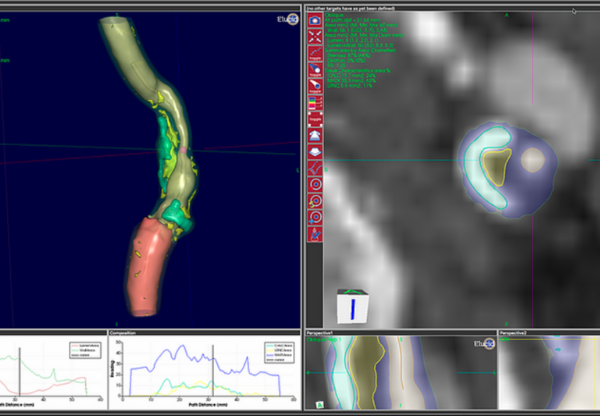Click the vertical marker line in composition chart
This screenshot has height=416, width=600.
pos(213,370)
